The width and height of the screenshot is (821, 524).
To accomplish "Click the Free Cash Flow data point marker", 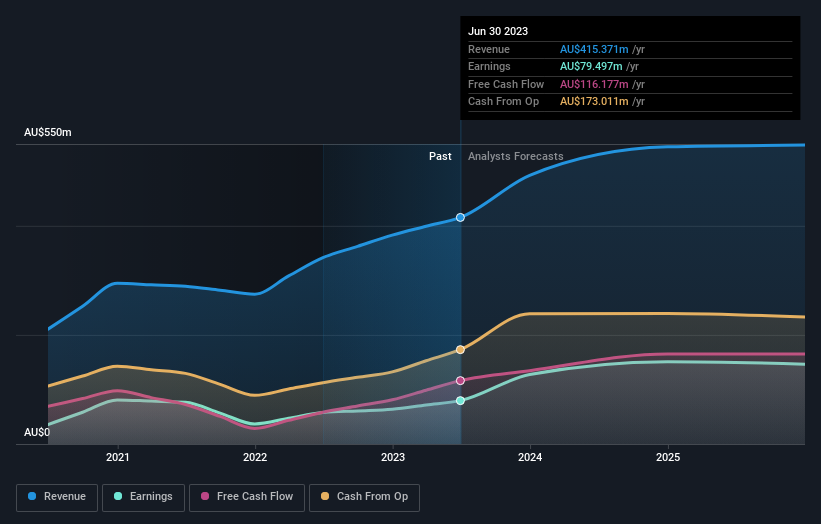I will coord(460,381).
